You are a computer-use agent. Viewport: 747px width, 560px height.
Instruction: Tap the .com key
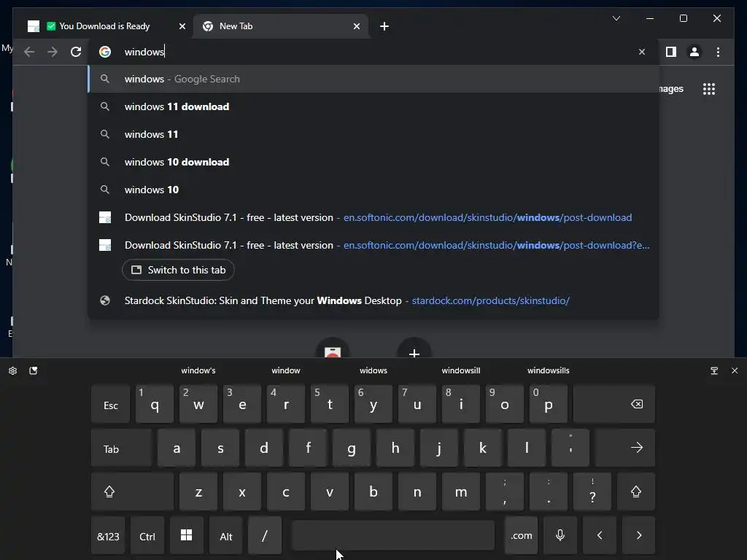(521, 536)
